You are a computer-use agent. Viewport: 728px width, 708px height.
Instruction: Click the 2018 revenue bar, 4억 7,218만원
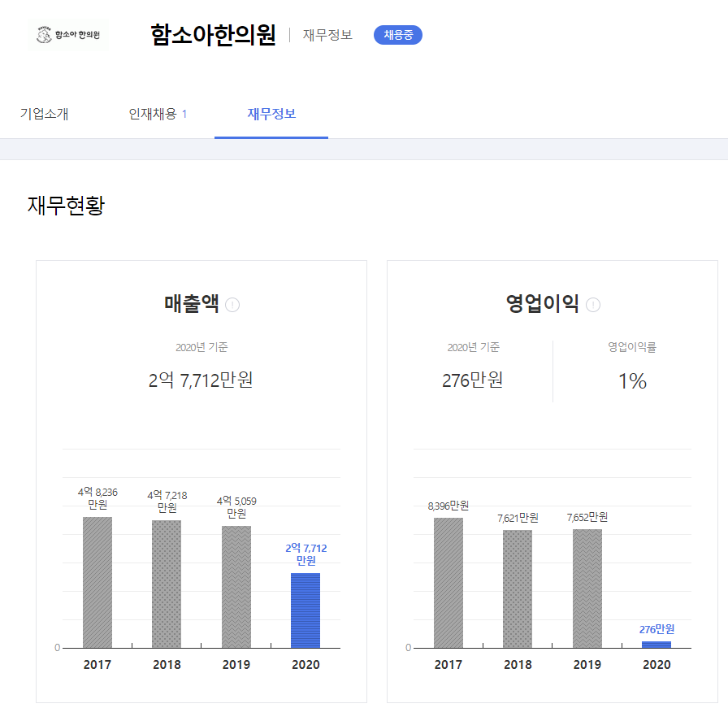click(x=167, y=584)
